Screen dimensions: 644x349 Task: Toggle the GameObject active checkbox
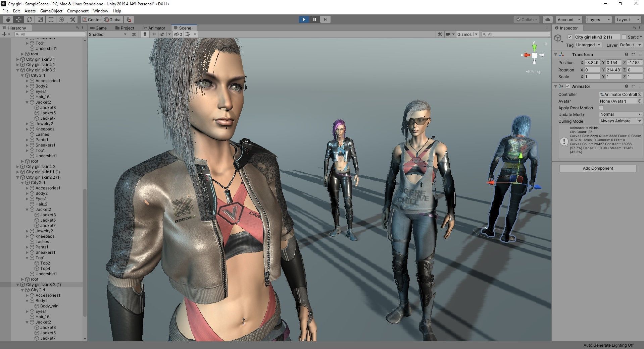point(569,37)
